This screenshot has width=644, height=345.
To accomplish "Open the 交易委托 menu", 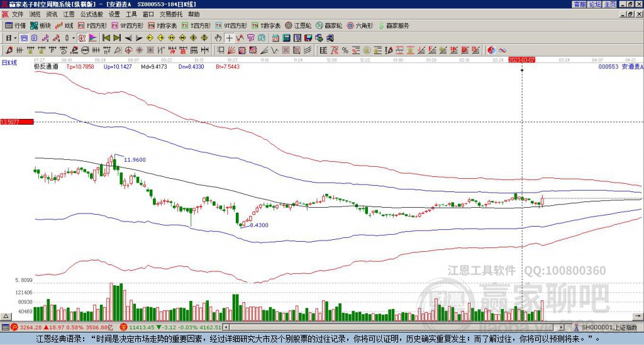I will 171,14.
